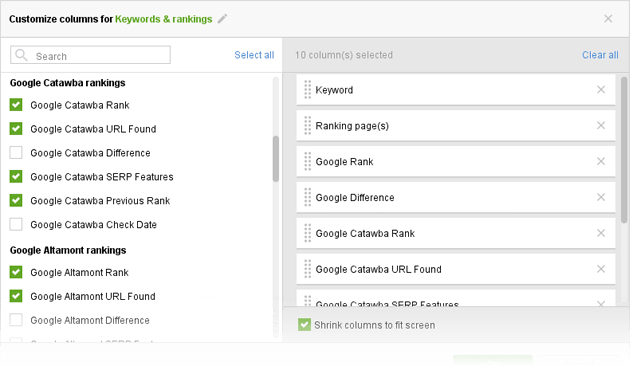Click the Select all link
Image resolution: width=630 pixels, height=366 pixels.
coord(254,55)
